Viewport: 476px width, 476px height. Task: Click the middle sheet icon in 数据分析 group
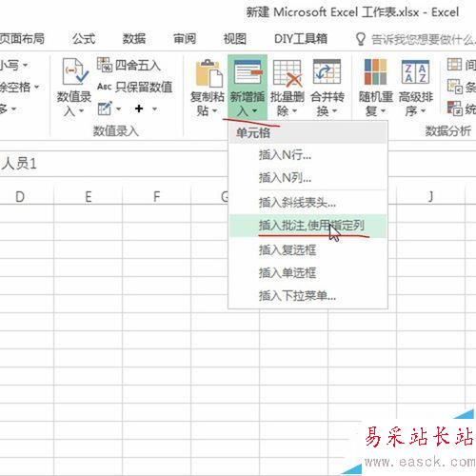tap(455, 87)
